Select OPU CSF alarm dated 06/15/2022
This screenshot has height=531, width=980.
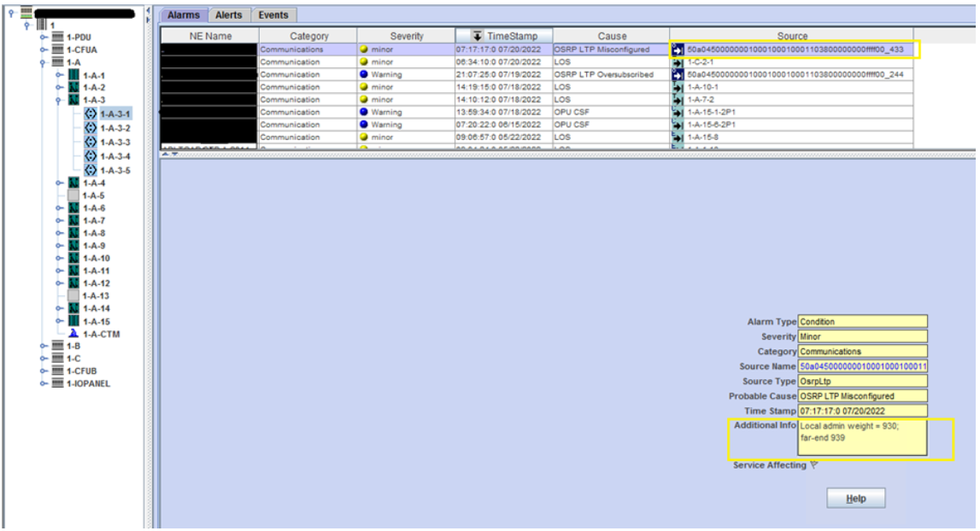537,125
